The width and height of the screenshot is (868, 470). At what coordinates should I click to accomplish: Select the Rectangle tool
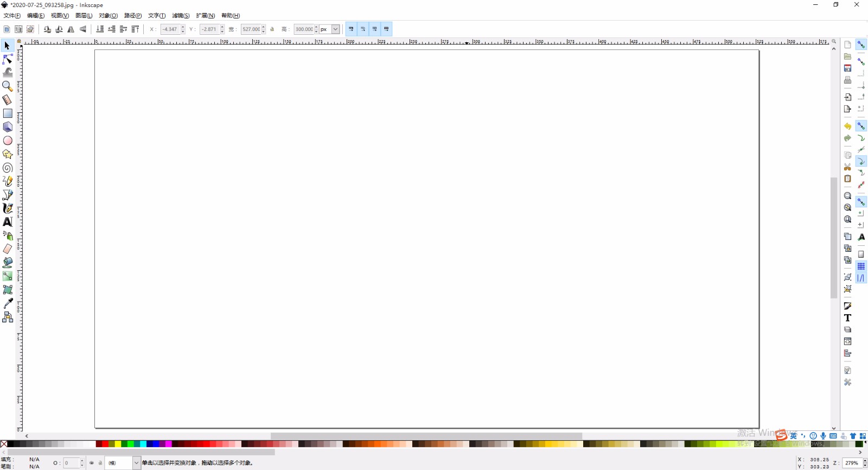pyautogui.click(x=8, y=113)
